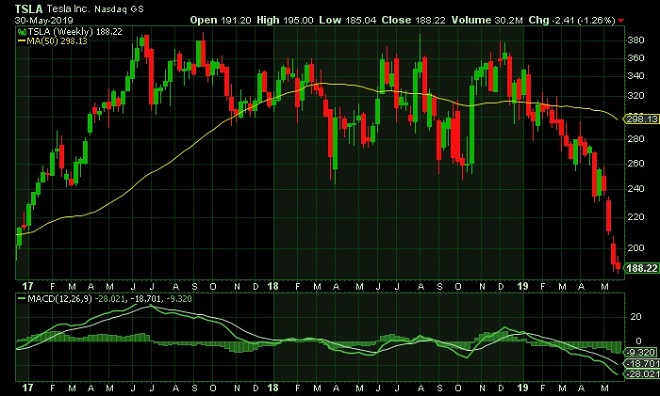Click the 188.22 last price tag on axis
660x396 pixels.
coord(641,268)
